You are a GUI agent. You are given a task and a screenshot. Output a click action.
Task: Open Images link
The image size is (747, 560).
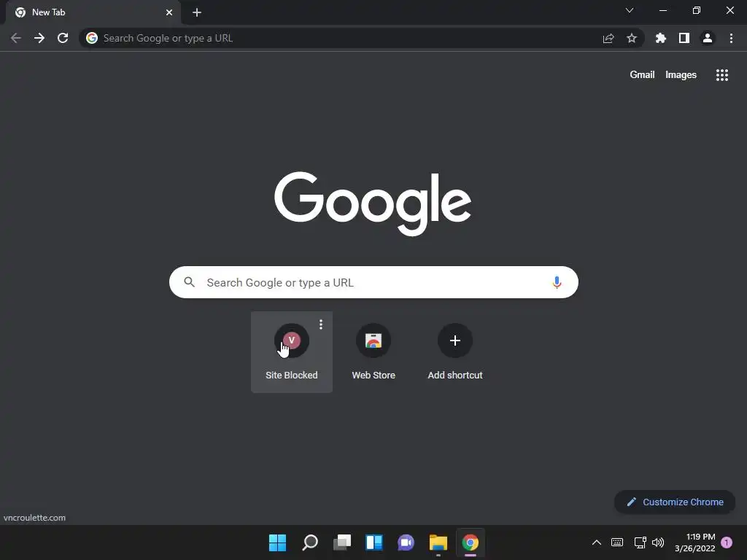tap(681, 75)
